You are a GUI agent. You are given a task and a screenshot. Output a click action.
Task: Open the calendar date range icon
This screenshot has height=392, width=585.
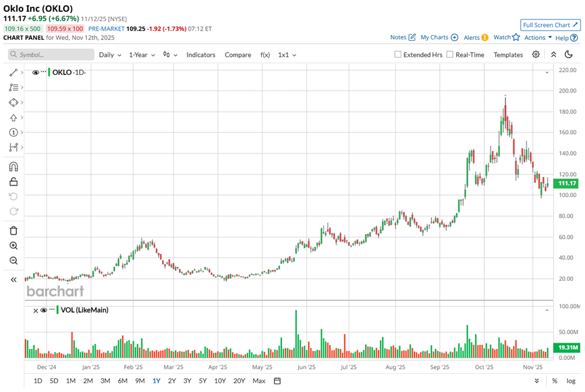pos(277,381)
